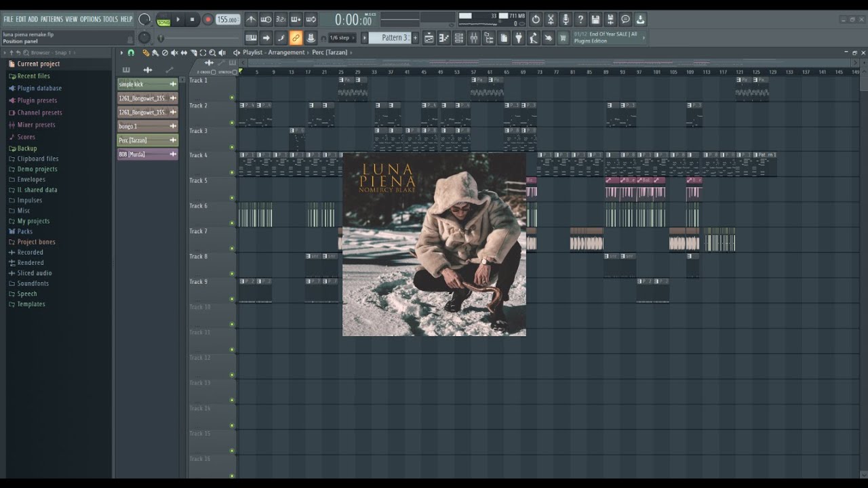Viewport: 868px width, 488px height.
Task: Open the metronome icon in toolbar
Action: click(x=250, y=20)
